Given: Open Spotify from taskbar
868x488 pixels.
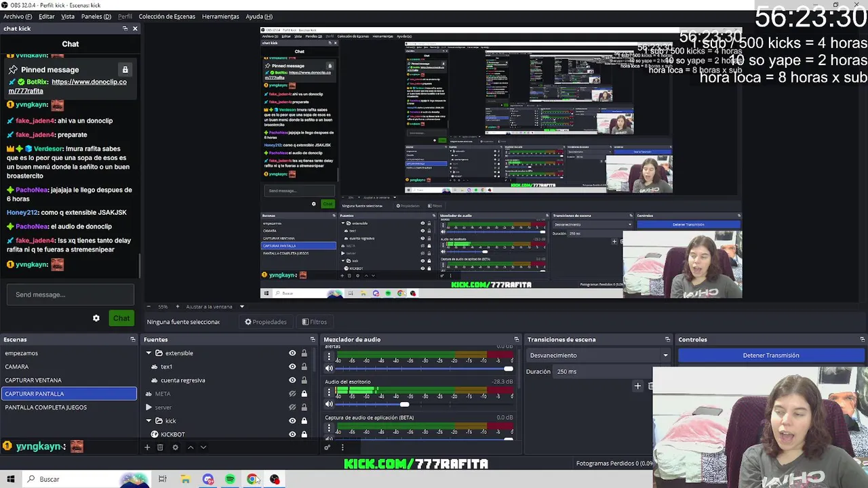Looking at the screenshot, I should coord(230,479).
